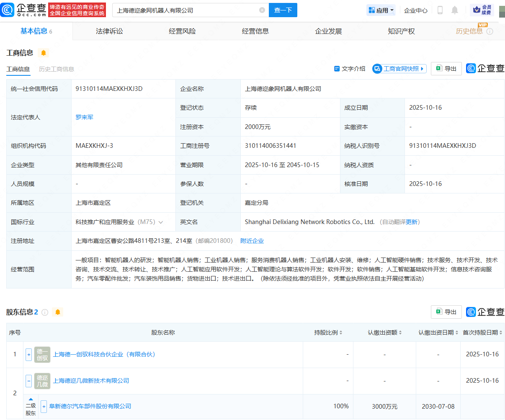The width and height of the screenshot is (505, 420).
Task: Collapse shareholder 上海德迩几微新技术有限公司 with minus toggle
Action: pos(28,381)
